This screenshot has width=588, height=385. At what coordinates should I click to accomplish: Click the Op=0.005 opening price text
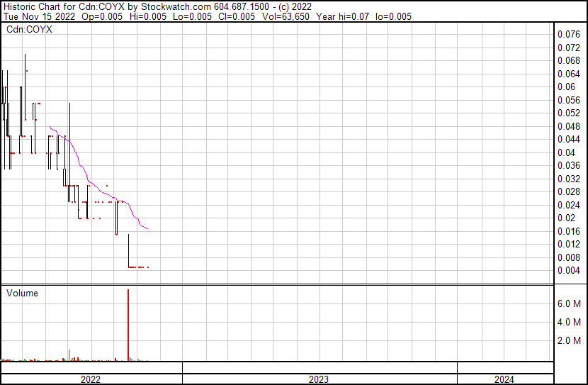tap(100, 16)
